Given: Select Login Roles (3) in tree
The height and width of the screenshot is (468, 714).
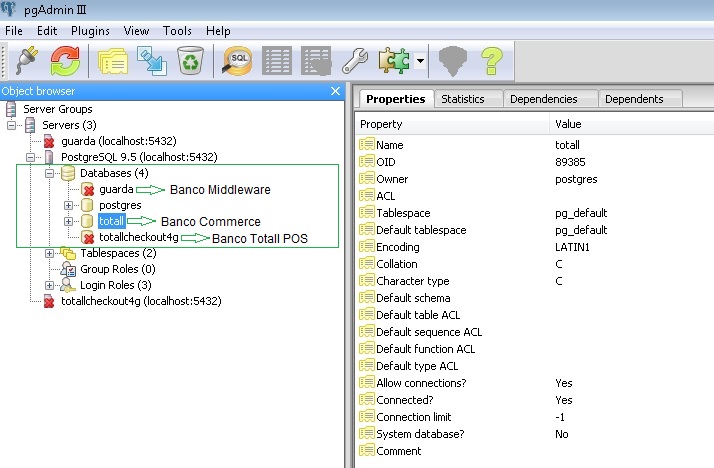Looking at the screenshot, I should [x=116, y=285].
